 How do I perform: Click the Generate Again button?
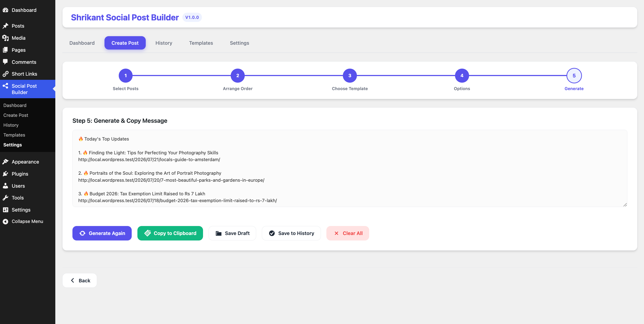pos(102,233)
